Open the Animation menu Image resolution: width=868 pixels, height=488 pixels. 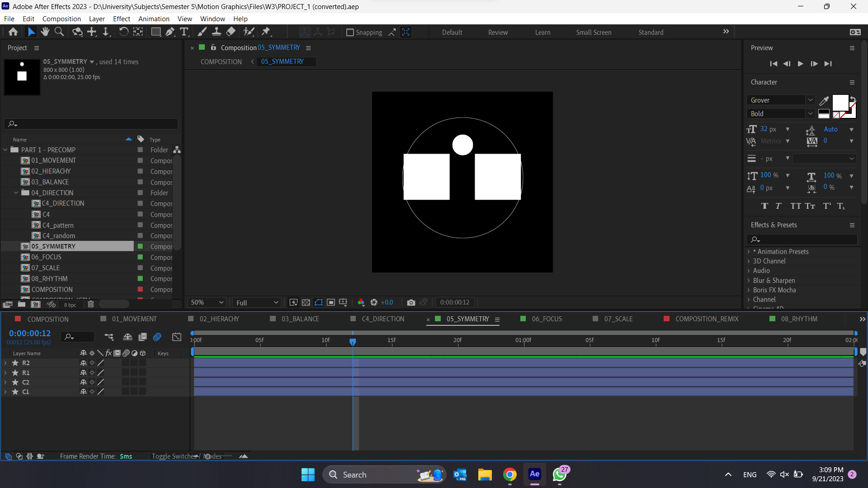[154, 19]
